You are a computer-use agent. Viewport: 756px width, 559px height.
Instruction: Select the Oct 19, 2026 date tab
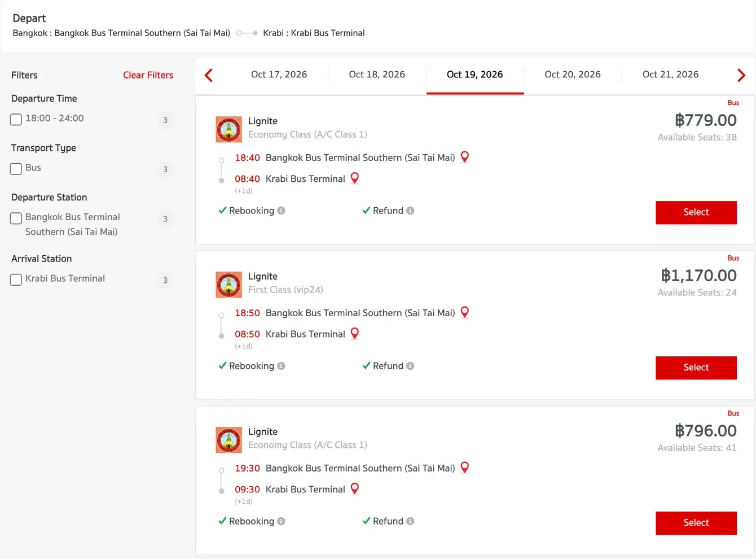475,75
